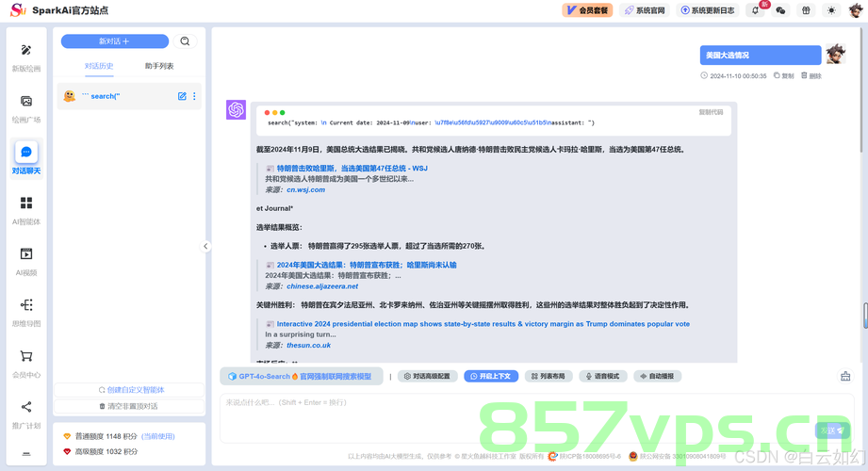This screenshot has height=471, width=868.
Task: Click the SparkAi logo at top left
Action: [x=18, y=10]
